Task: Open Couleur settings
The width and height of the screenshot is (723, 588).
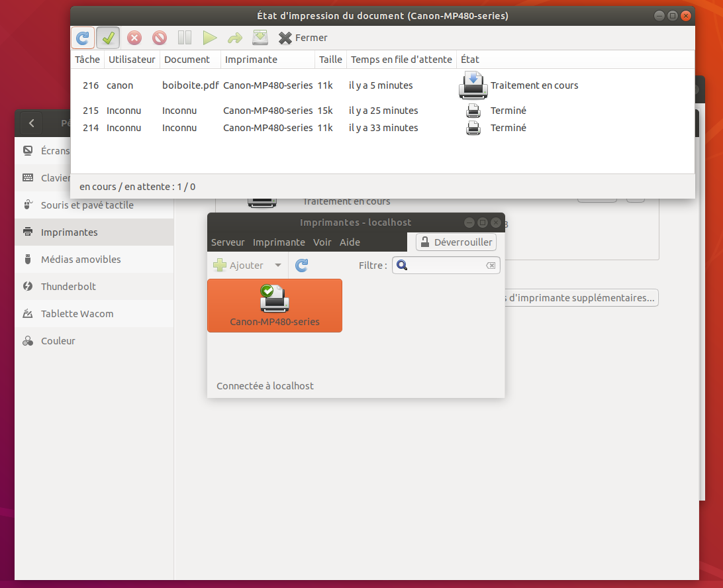Action: click(x=94, y=341)
